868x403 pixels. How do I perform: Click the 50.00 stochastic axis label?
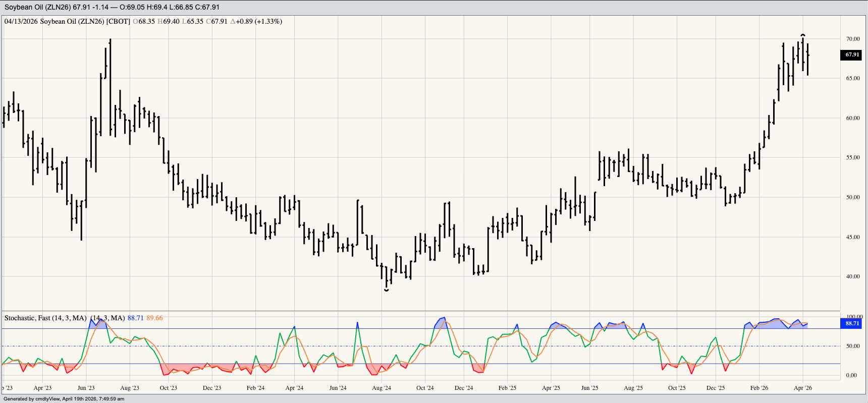[x=852, y=346]
